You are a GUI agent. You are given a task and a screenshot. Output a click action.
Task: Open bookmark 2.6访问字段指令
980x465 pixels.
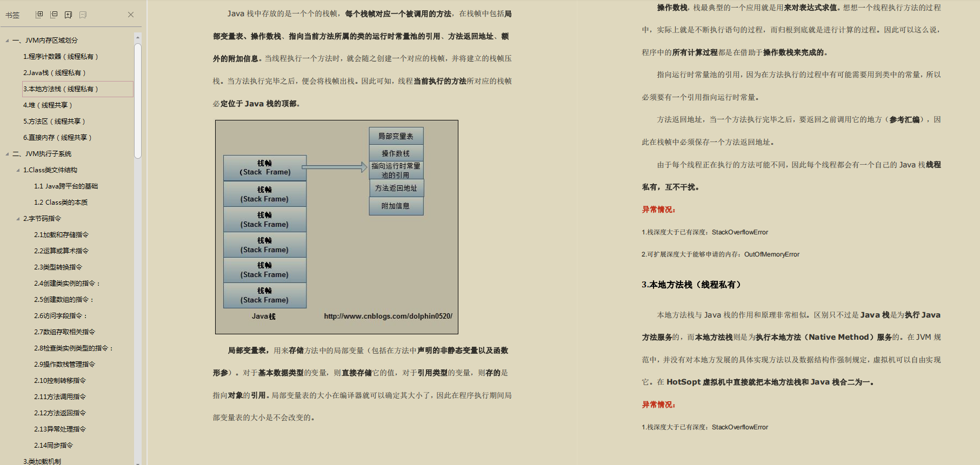[x=61, y=316]
